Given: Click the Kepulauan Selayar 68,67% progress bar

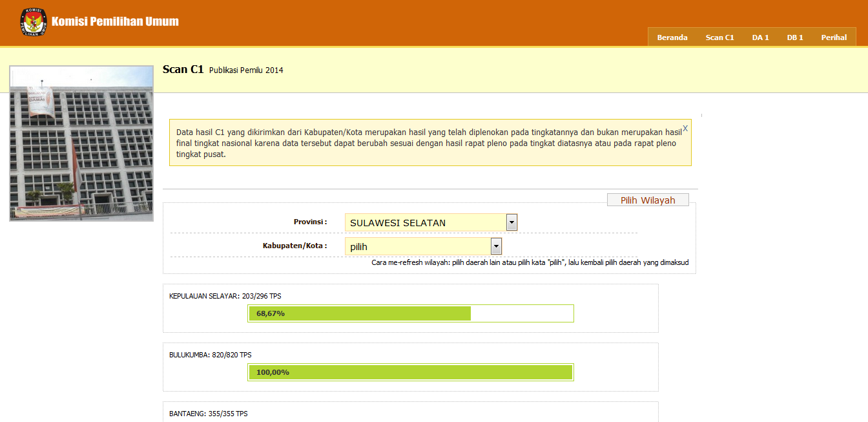Looking at the screenshot, I should pos(410,313).
